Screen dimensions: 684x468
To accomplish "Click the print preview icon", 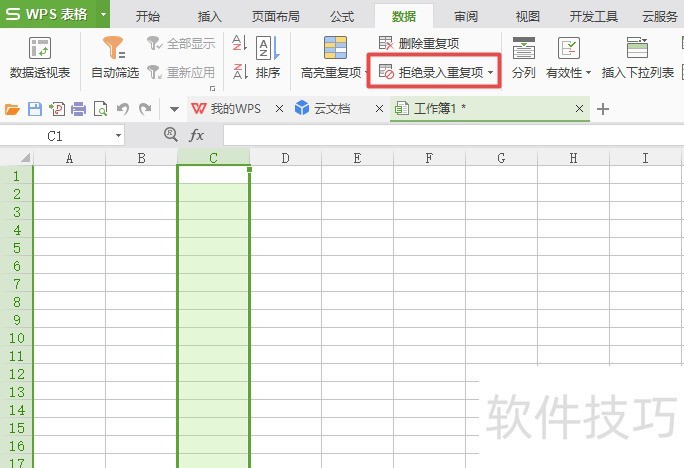I will pyautogui.click(x=100, y=109).
